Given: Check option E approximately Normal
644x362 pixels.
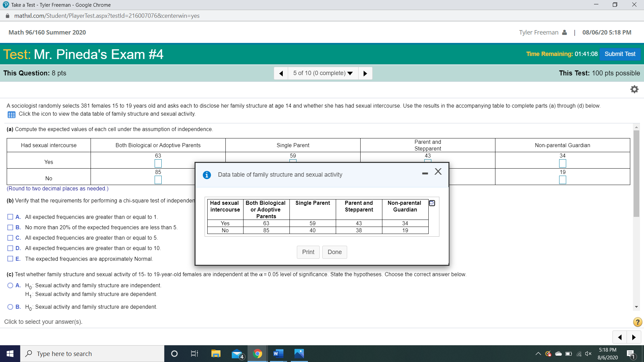Looking at the screenshot, I should point(10,259).
